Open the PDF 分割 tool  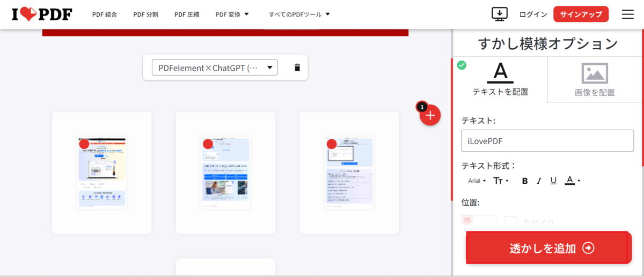[x=145, y=14]
